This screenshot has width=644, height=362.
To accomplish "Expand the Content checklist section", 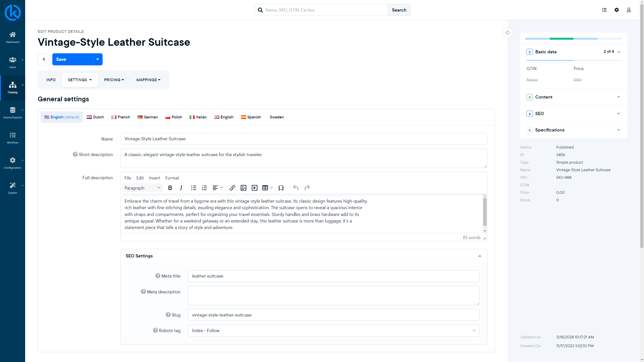I will (619, 97).
